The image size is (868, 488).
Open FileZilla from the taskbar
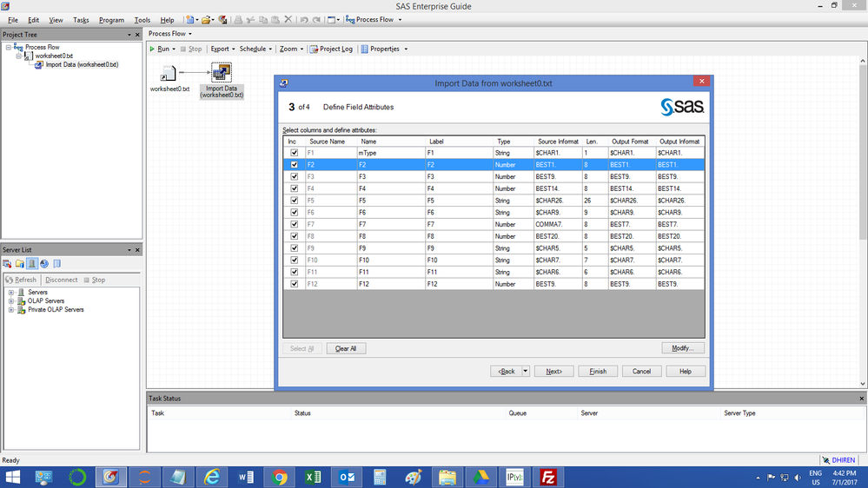coord(548,477)
